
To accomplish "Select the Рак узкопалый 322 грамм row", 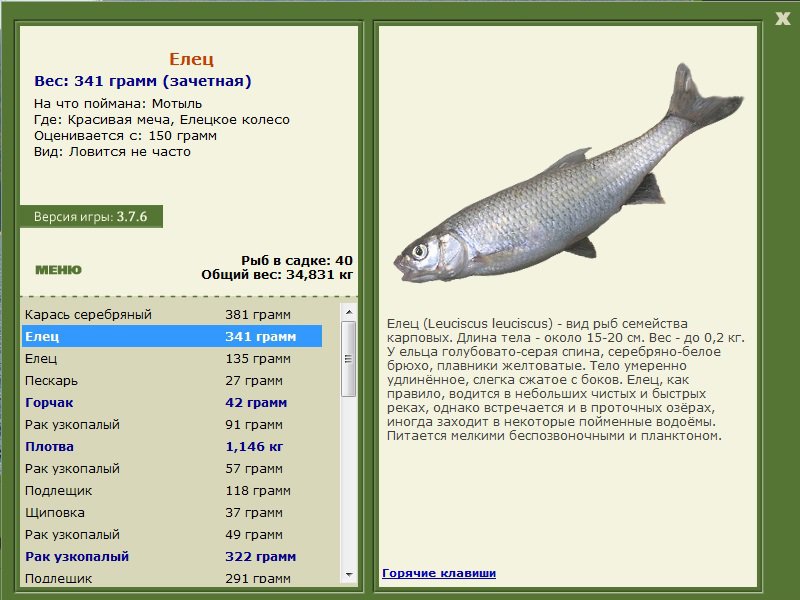I will [172, 556].
